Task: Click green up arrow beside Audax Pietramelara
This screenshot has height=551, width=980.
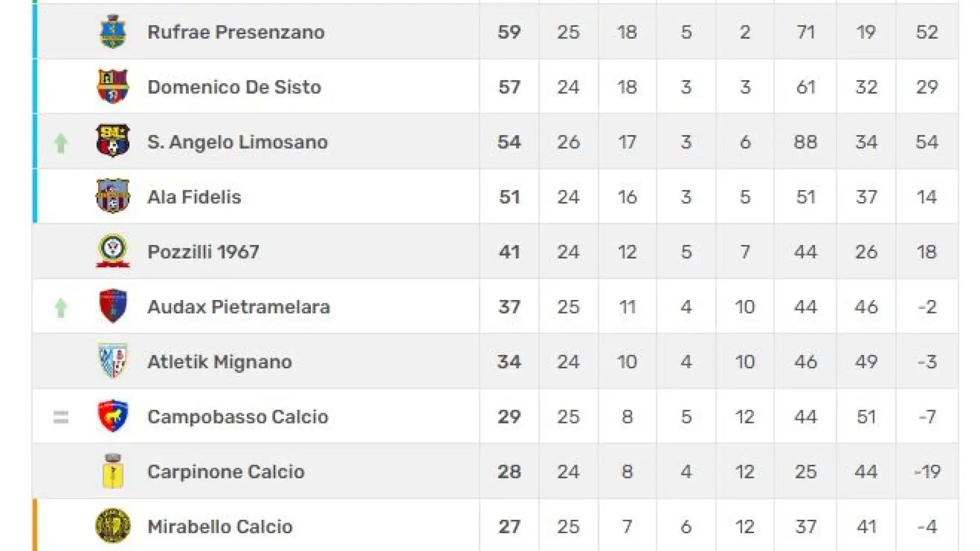Action: 61,308
